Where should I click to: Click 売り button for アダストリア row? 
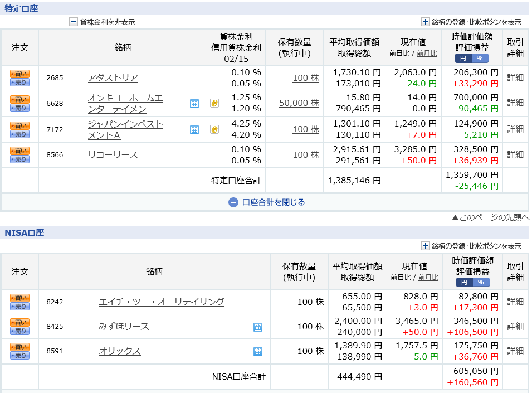tap(19, 82)
